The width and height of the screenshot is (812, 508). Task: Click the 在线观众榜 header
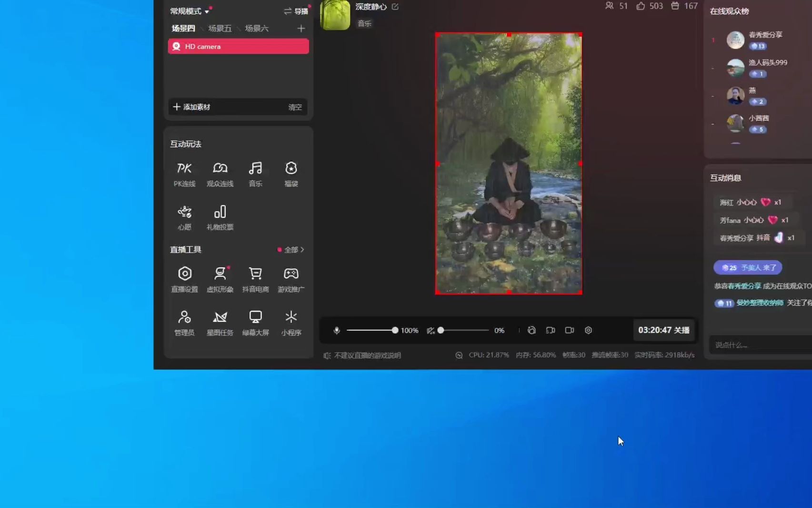(729, 11)
